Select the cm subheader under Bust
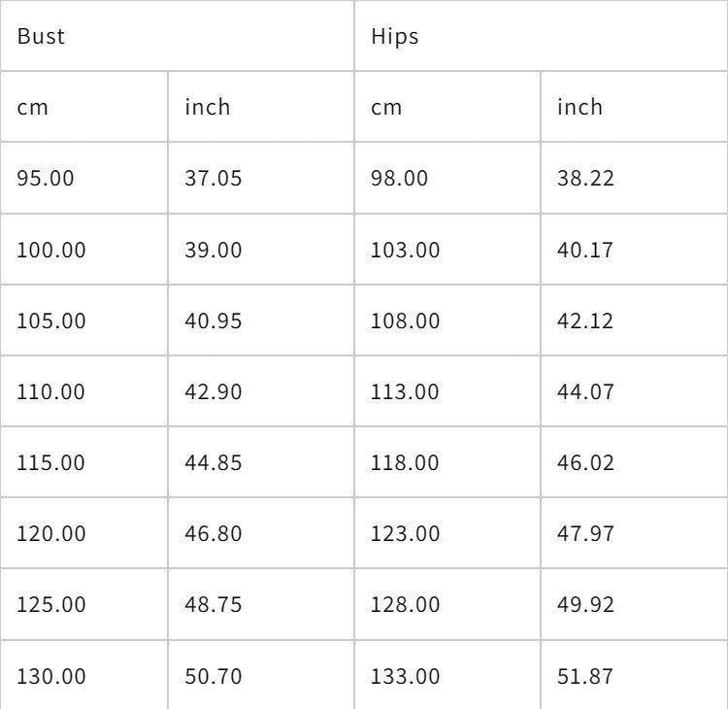This screenshot has height=709, width=728. click(x=32, y=107)
